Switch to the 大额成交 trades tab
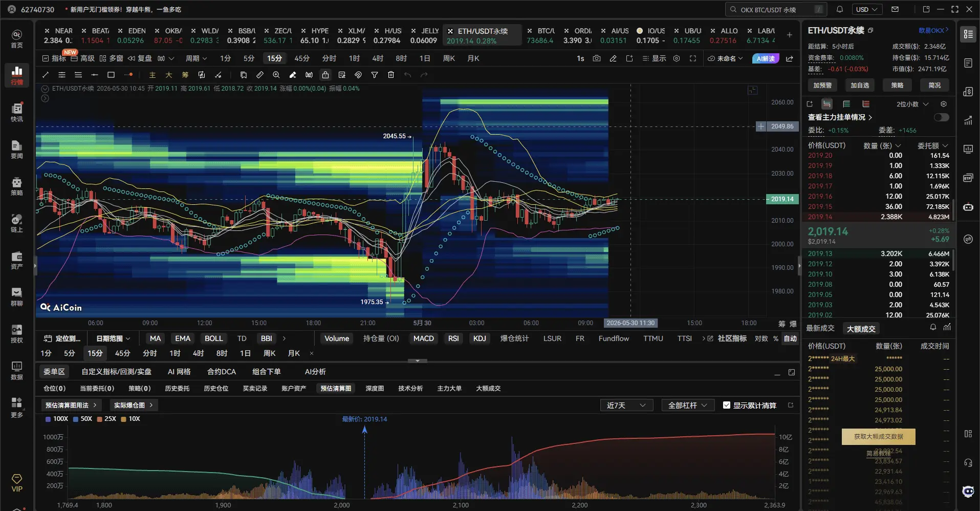This screenshot has width=980, height=511. [861, 329]
